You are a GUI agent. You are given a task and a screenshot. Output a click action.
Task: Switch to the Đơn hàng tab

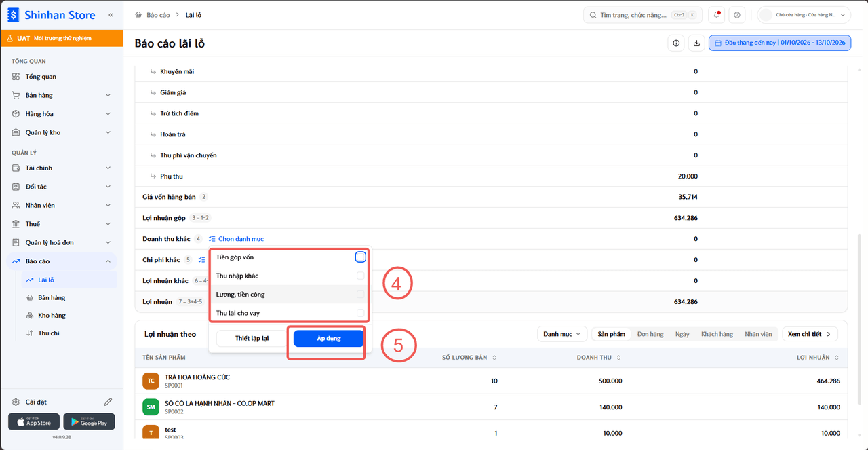click(650, 334)
